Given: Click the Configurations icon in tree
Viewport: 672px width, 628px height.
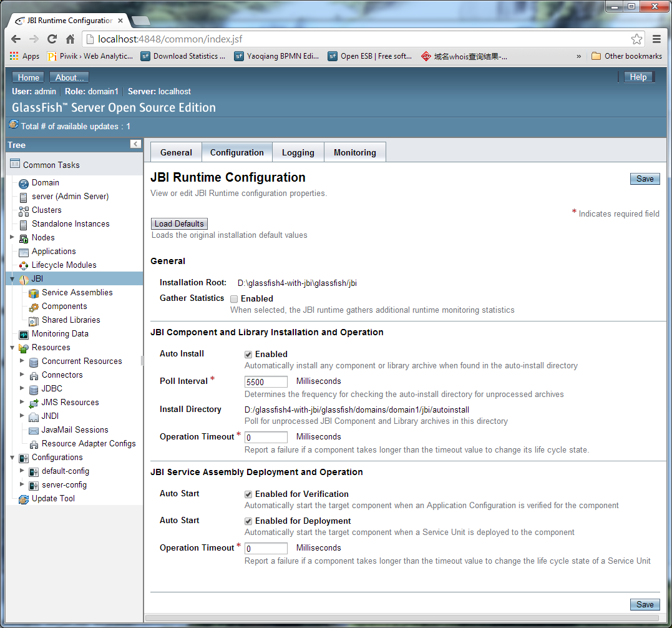Looking at the screenshot, I should [x=24, y=458].
